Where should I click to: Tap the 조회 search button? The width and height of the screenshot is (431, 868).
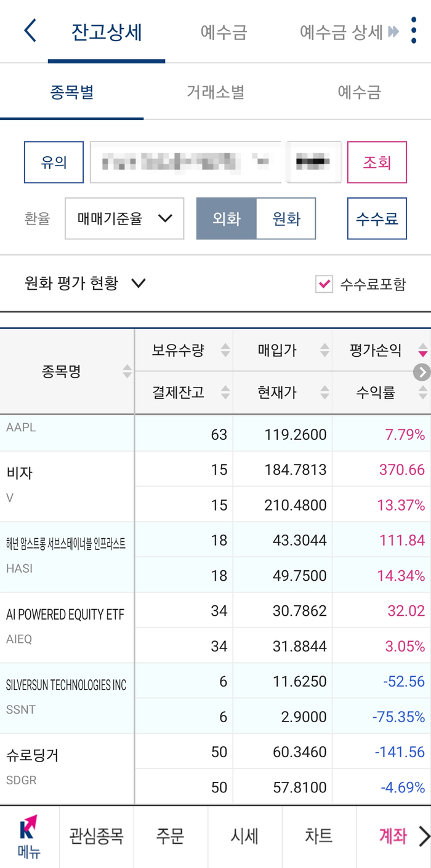coord(377,162)
